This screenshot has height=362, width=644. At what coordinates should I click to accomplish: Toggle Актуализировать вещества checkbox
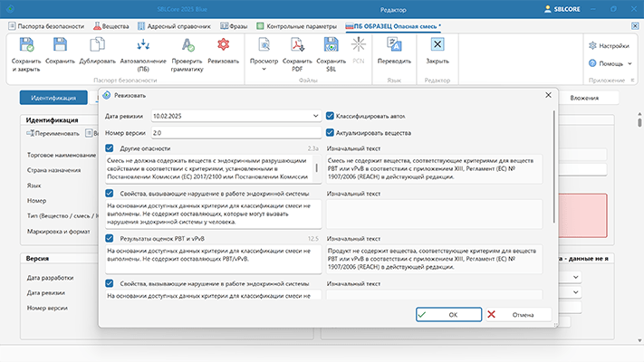click(330, 132)
